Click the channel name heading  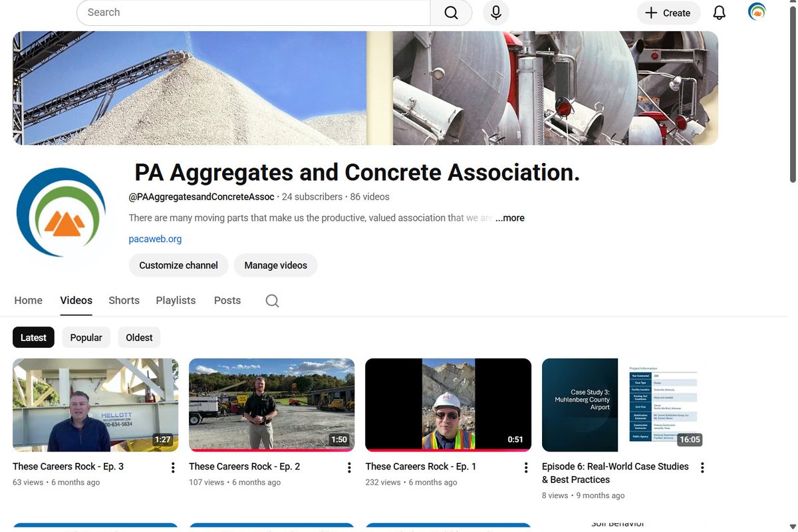click(x=357, y=173)
